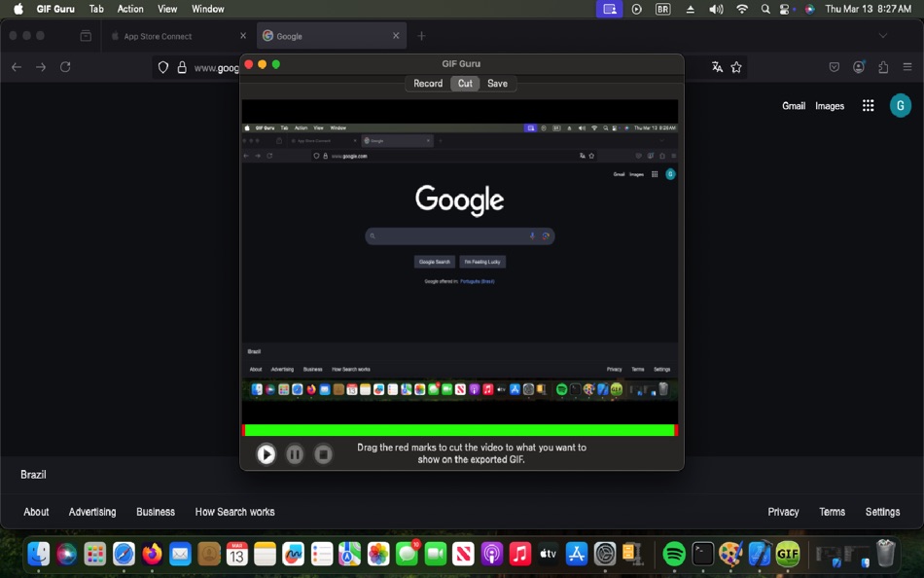924x578 pixels.
Task: Open the GIF Guru Dock icon
Action: point(788,554)
